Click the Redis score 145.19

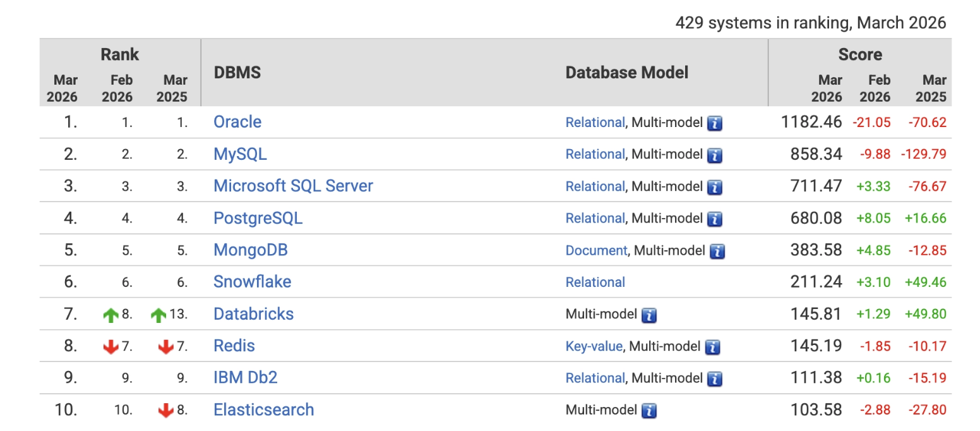(816, 346)
